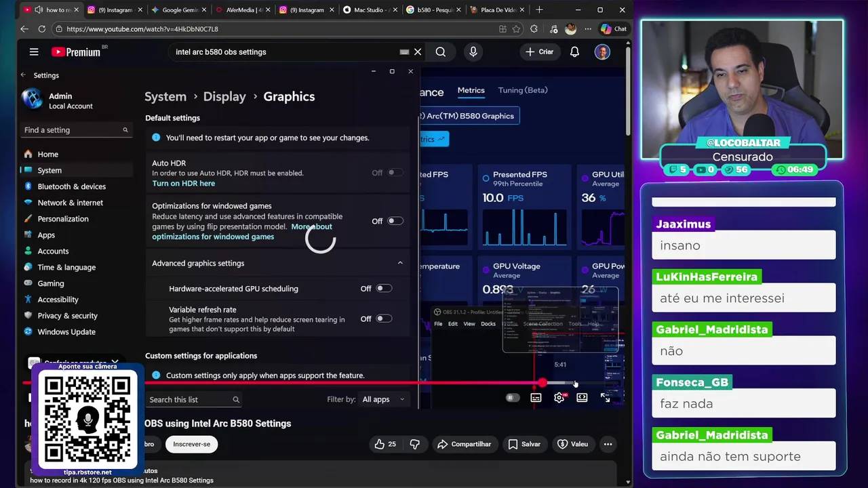Open Copilot Chat in the browser toolbar
Screen dimensions: 868x488
614,29
